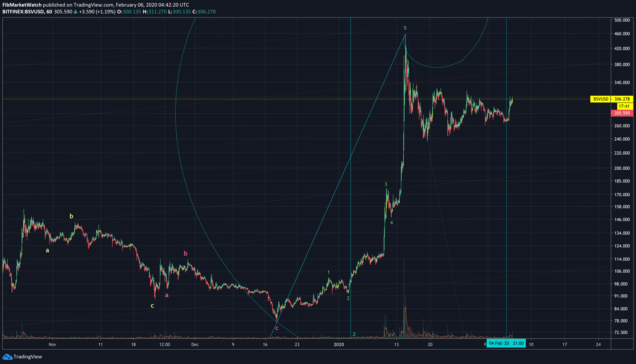The width and height of the screenshot is (636, 364).
Task: Select green Elliott wave label 5
Action: [x=405, y=28]
